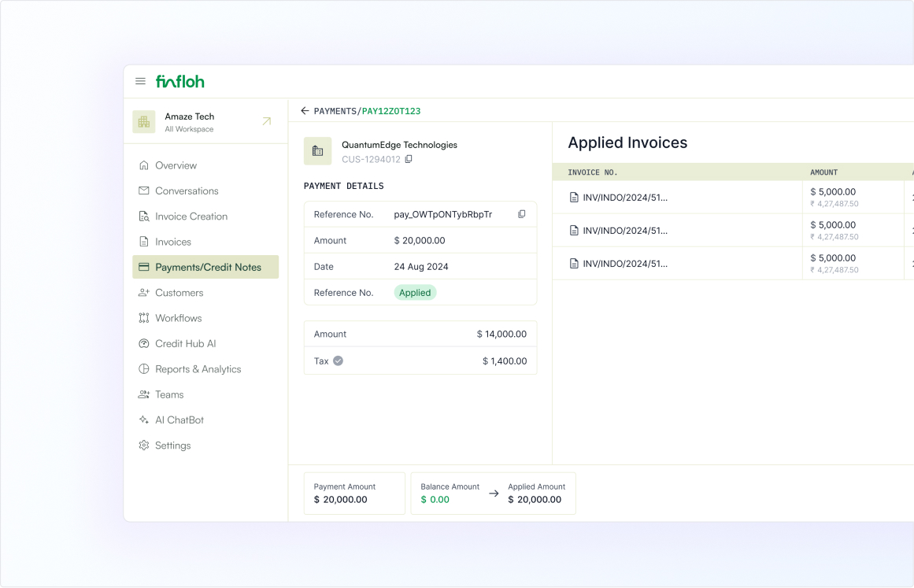This screenshot has height=588, width=914.
Task: Click PAY12ZOT123 breadcrumb
Action: (391, 111)
